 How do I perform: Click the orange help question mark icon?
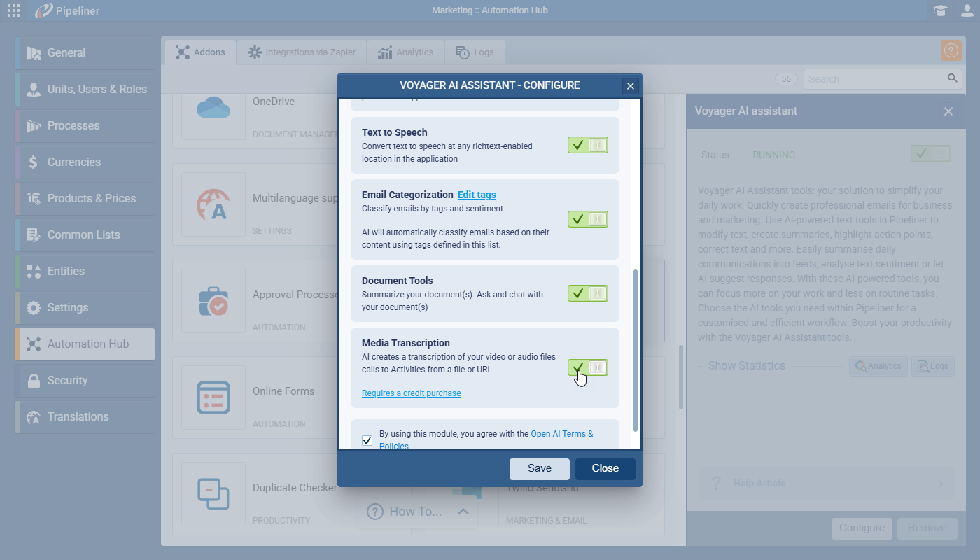pos(951,50)
